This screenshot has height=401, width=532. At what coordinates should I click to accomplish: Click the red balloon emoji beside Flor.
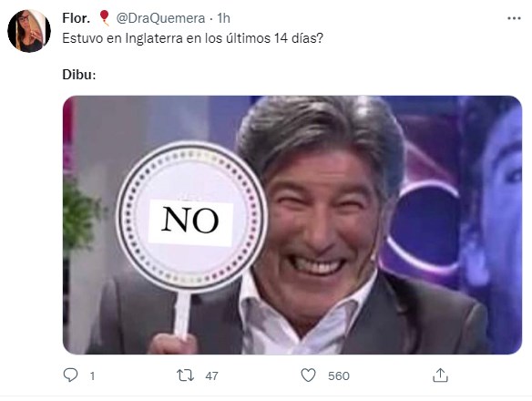(x=105, y=18)
